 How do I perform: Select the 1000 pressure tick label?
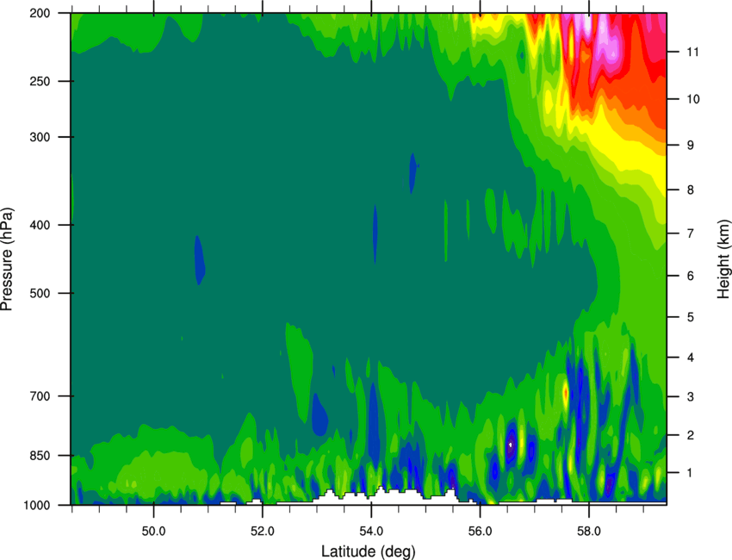[37, 506]
